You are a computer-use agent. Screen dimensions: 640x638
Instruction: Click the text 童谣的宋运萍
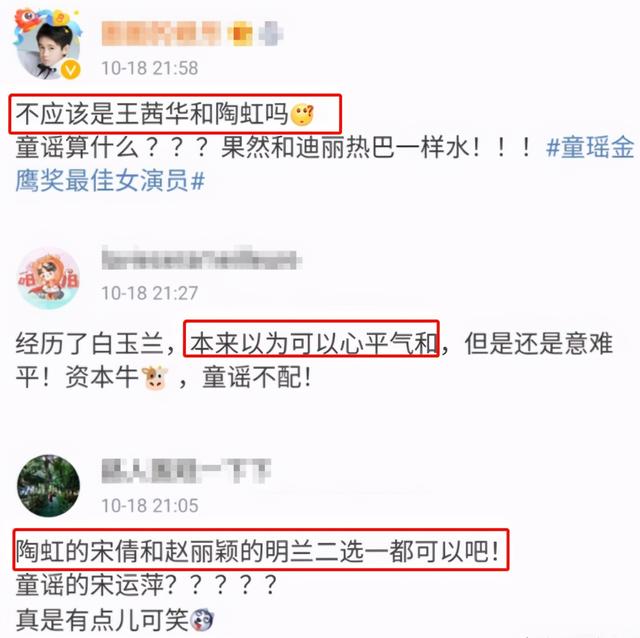pyautogui.click(x=90, y=585)
